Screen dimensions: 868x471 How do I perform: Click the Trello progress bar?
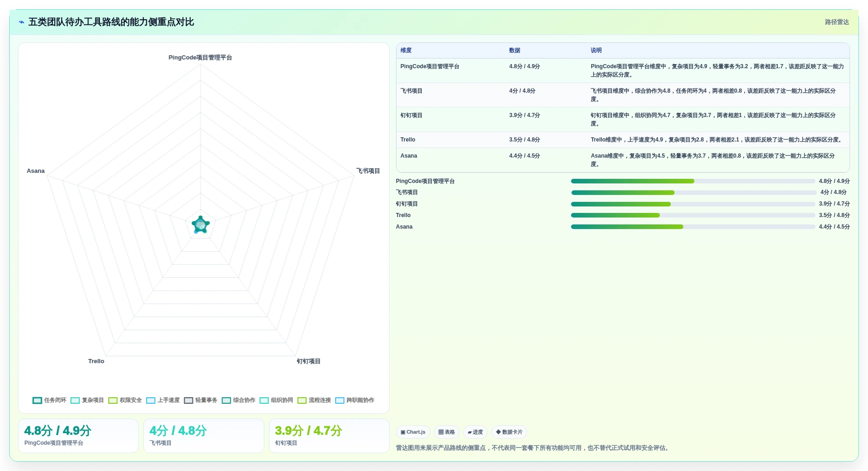point(693,215)
